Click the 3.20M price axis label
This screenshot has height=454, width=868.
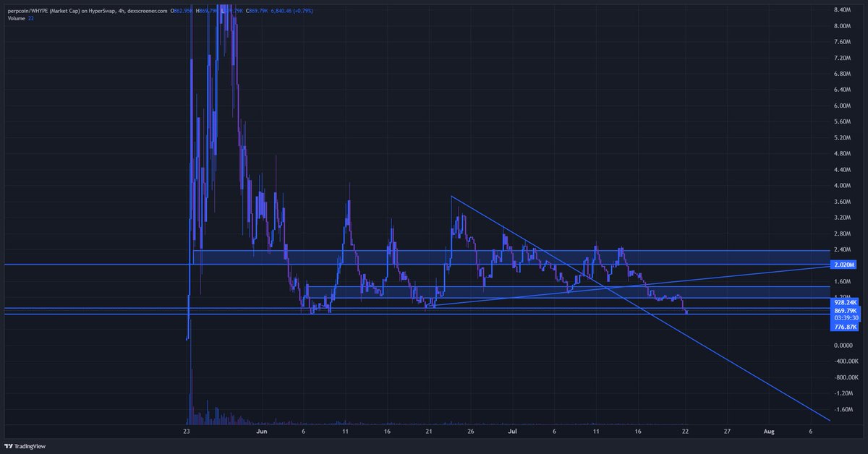[x=843, y=218]
